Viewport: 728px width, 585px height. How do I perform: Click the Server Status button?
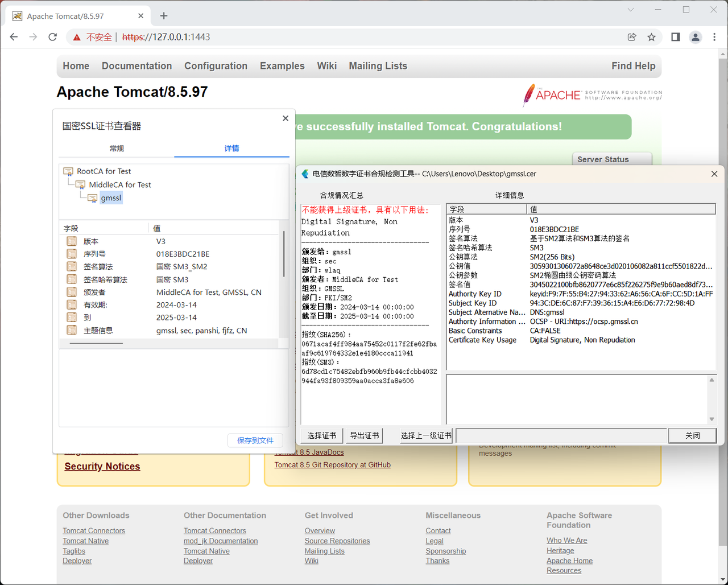[x=612, y=159]
